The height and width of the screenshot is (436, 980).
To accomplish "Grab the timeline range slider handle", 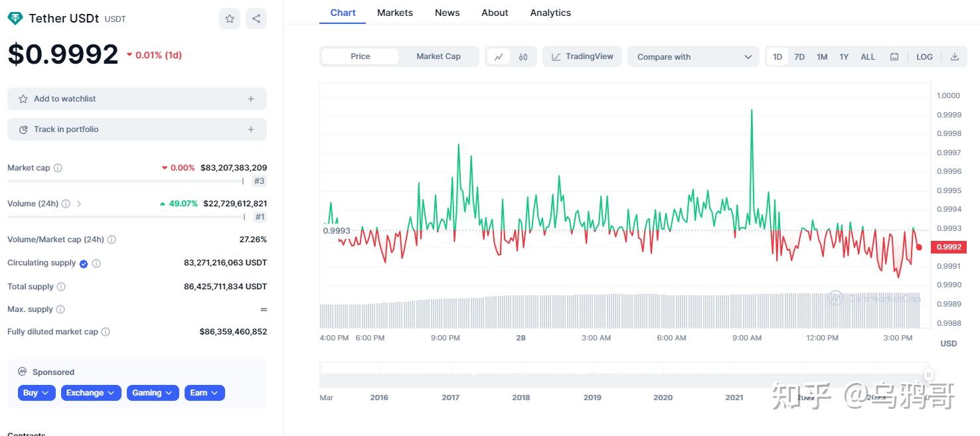I will [x=928, y=375].
